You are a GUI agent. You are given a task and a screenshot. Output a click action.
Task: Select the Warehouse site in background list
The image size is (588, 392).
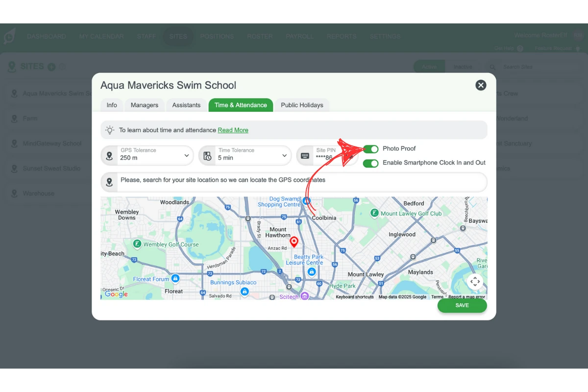pyautogui.click(x=38, y=194)
